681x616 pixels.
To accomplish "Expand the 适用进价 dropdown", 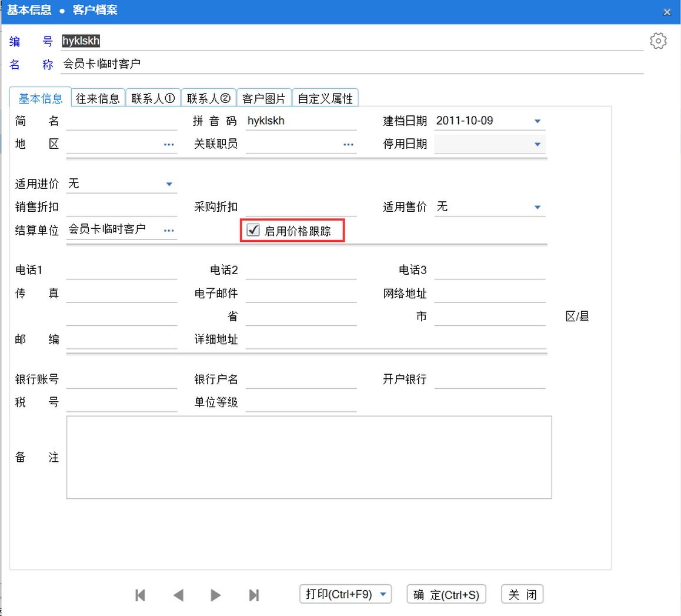I will (169, 184).
